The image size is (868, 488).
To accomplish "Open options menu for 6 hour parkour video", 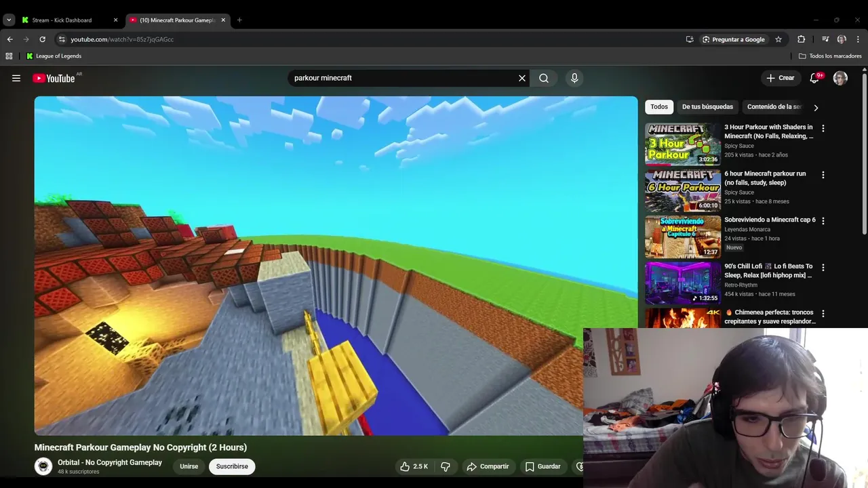I will 823,175.
